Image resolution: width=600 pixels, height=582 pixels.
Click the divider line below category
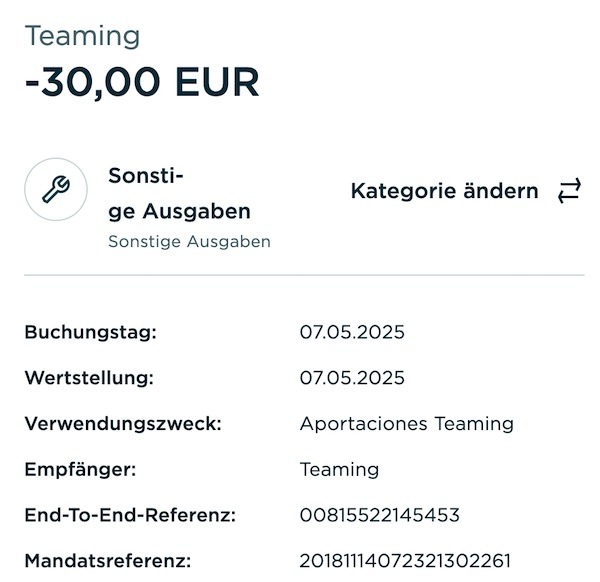click(x=304, y=275)
